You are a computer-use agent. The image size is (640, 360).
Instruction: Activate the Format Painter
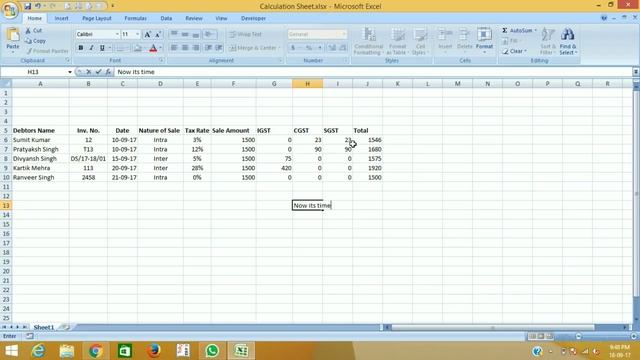(47, 51)
